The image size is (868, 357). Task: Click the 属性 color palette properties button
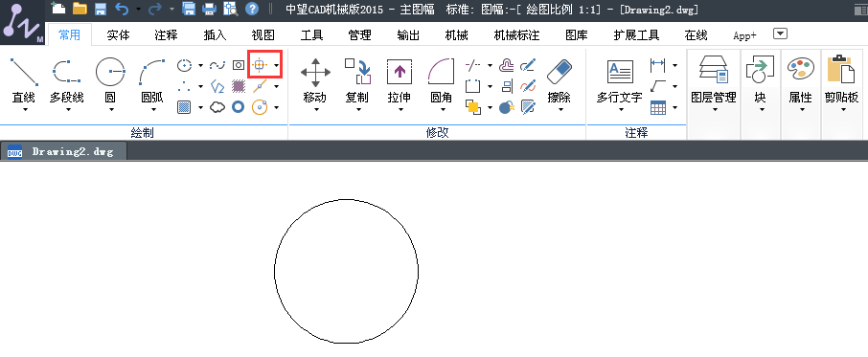tap(801, 79)
